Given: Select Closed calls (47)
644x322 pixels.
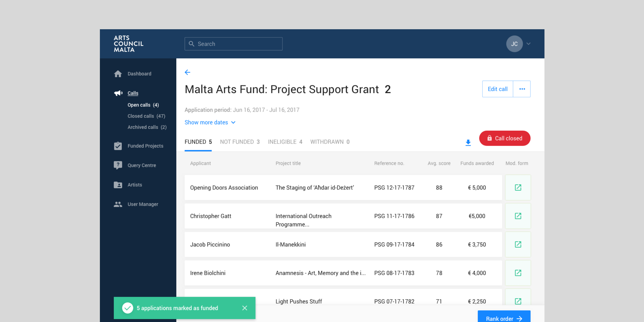Looking at the screenshot, I should coord(146,116).
